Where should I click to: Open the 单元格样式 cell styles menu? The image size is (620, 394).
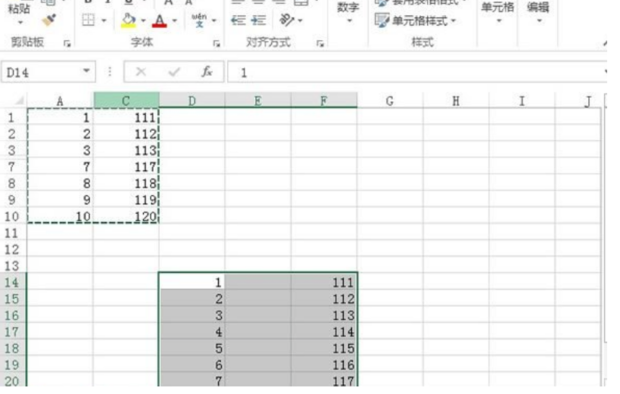pyautogui.click(x=415, y=20)
